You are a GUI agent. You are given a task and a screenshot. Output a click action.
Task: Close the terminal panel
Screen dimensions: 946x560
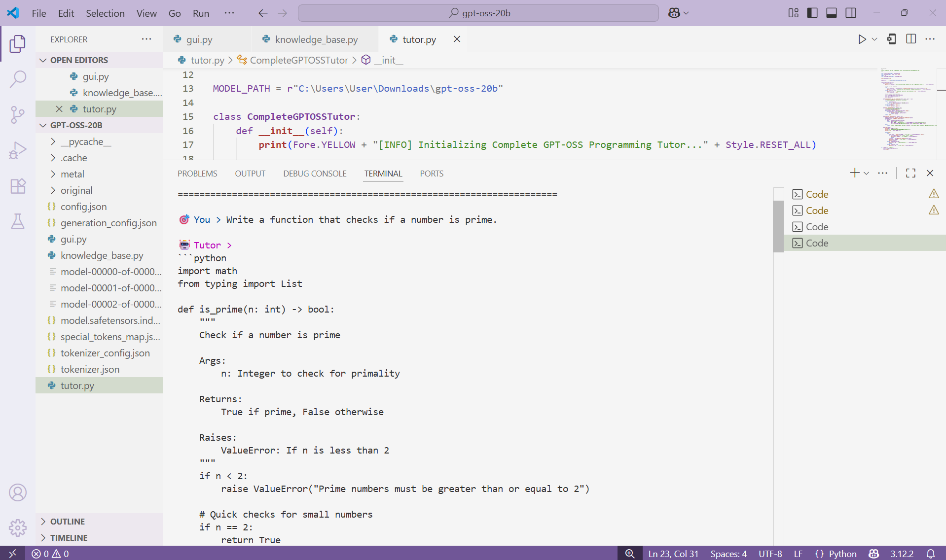930,173
